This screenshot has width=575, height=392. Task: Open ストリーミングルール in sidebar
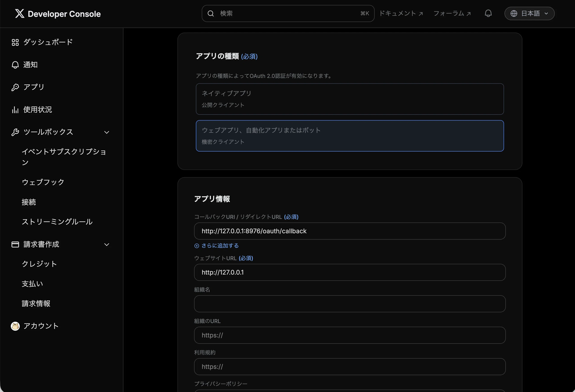[x=57, y=222]
